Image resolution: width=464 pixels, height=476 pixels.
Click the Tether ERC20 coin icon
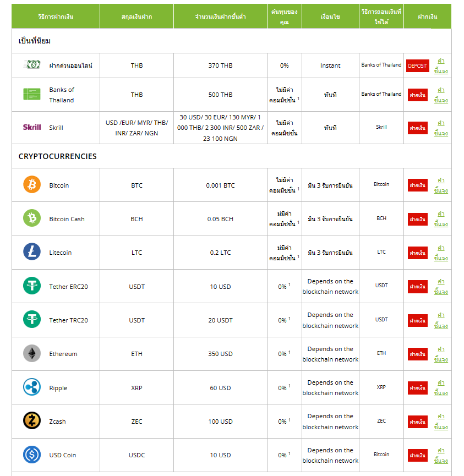tap(31, 286)
